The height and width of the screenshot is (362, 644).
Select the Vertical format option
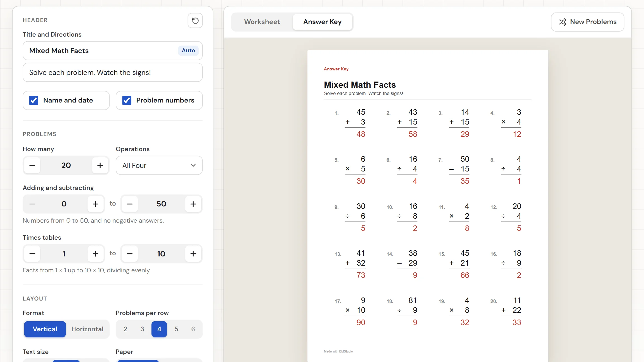click(45, 329)
